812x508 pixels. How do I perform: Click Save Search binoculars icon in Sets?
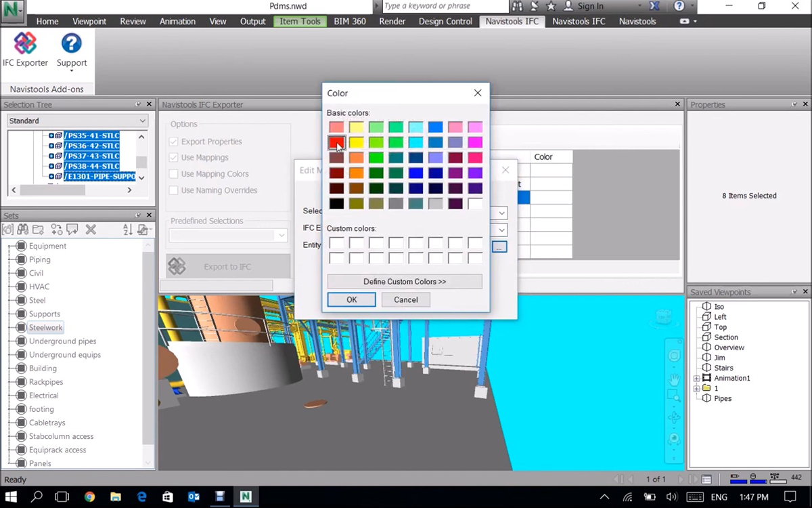23,230
